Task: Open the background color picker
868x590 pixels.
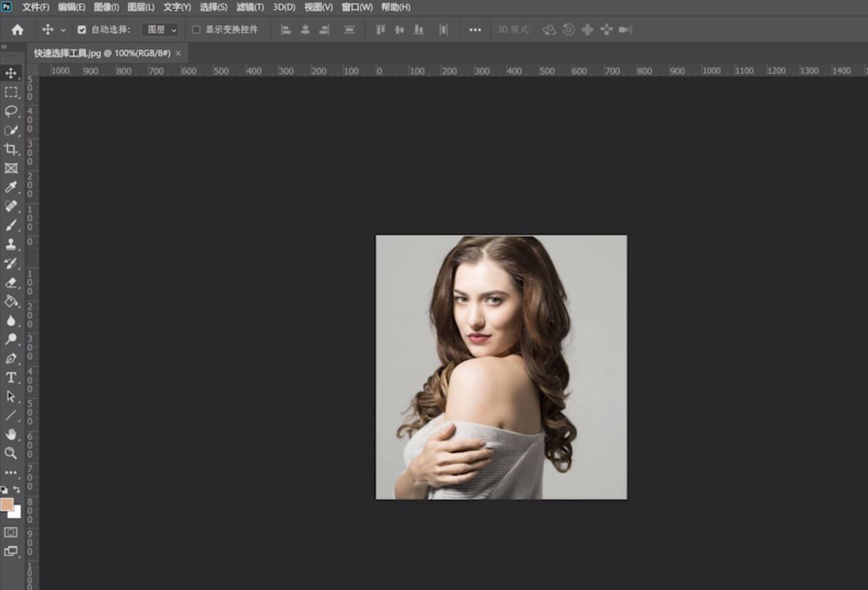Action: (17, 514)
